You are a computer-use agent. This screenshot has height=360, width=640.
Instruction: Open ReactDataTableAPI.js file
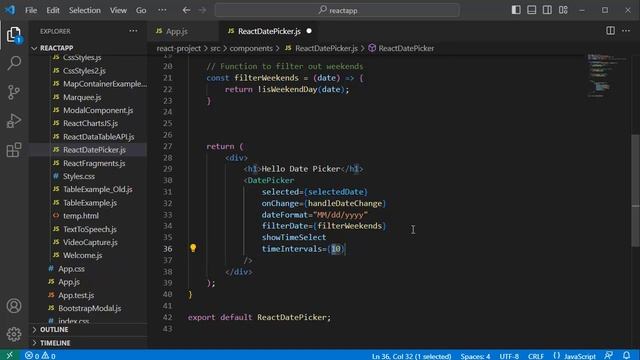click(x=98, y=137)
